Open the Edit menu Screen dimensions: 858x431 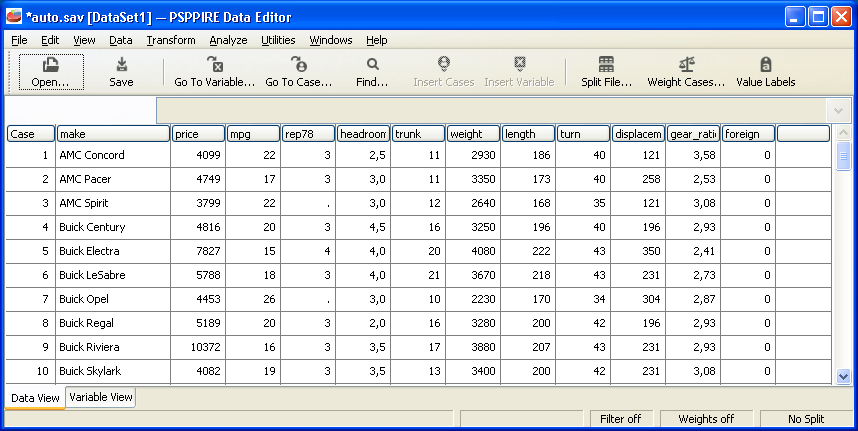click(x=50, y=40)
